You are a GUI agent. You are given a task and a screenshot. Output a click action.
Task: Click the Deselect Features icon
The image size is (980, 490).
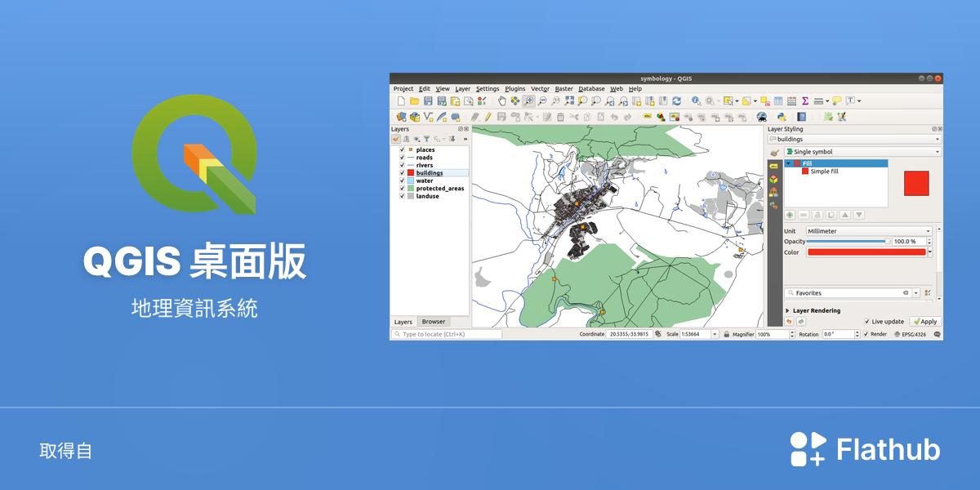pyautogui.click(x=765, y=100)
